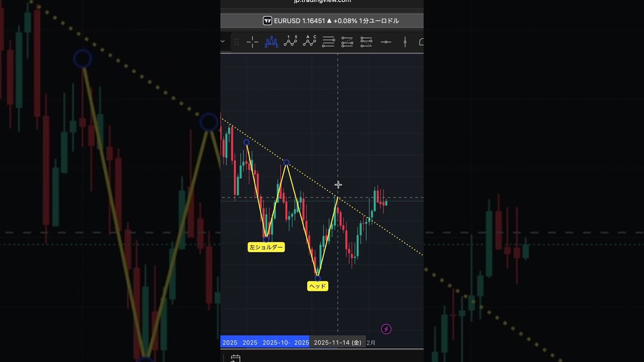Select the Head and Shoulders pattern tool

271,42
